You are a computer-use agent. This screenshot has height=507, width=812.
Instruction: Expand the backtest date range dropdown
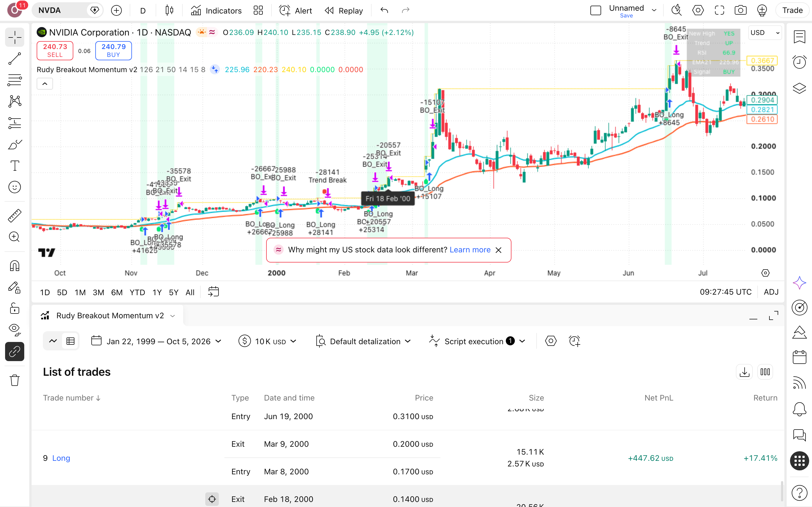tap(156, 341)
